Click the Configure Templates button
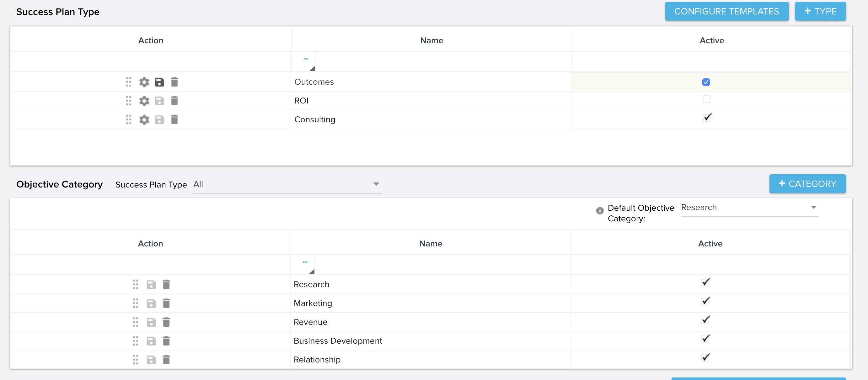Image resolution: width=868 pixels, height=380 pixels. 727,11
